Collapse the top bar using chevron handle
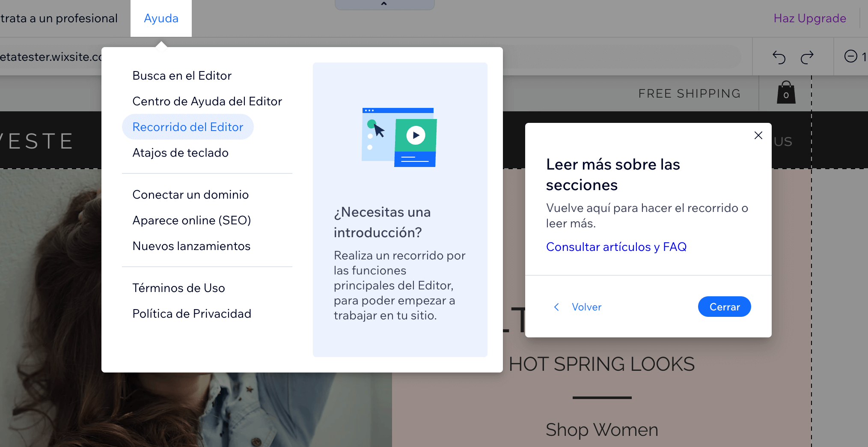This screenshot has width=868, height=447. (384, 4)
